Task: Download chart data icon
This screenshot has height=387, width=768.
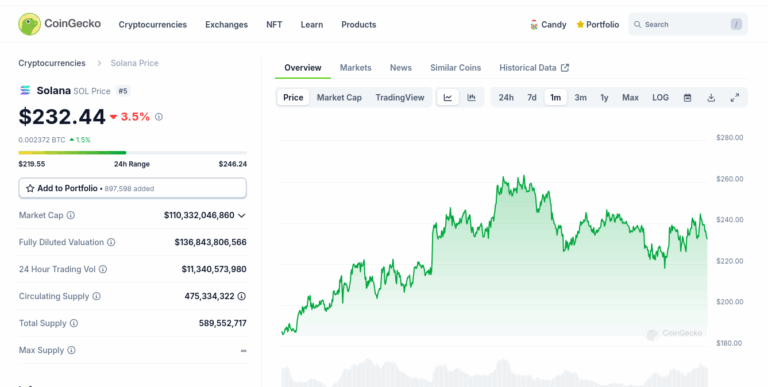Action: [711, 97]
